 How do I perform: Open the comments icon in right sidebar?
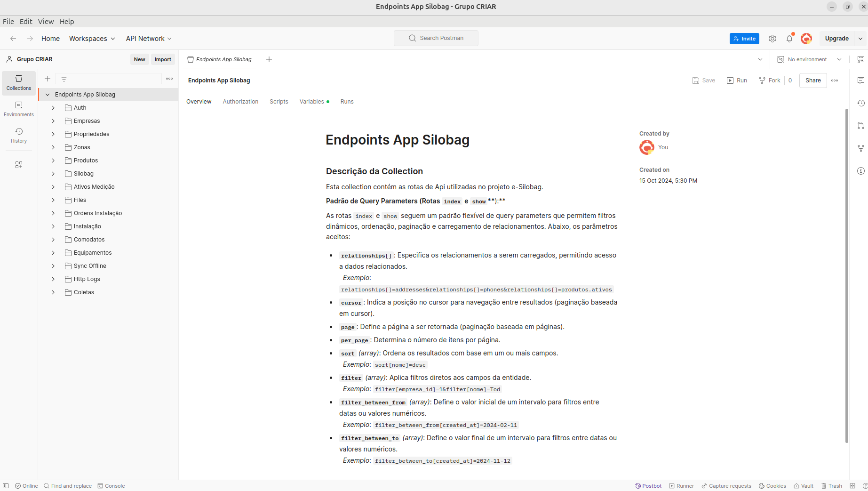pyautogui.click(x=861, y=80)
